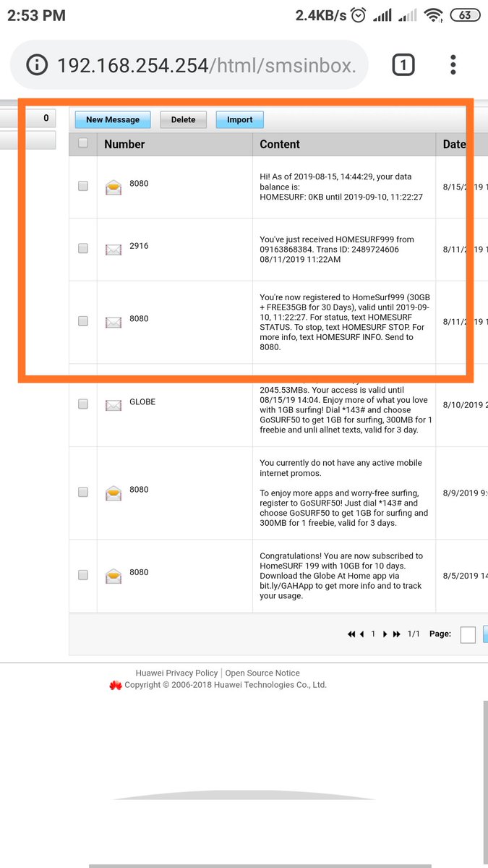488x868 pixels.
Task: Click opened envelope icon of no active promos message
Action: click(x=114, y=493)
